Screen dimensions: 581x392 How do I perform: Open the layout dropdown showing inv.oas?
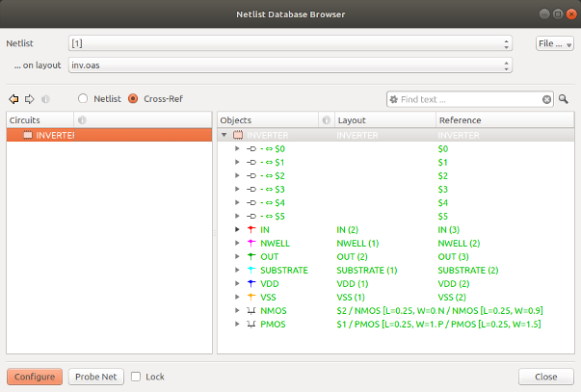click(x=290, y=65)
